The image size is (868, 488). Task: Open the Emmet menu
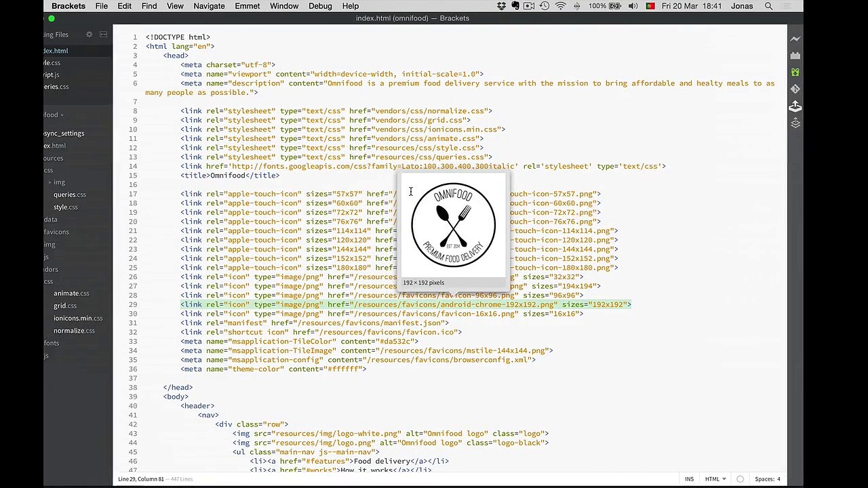(248, 6)
